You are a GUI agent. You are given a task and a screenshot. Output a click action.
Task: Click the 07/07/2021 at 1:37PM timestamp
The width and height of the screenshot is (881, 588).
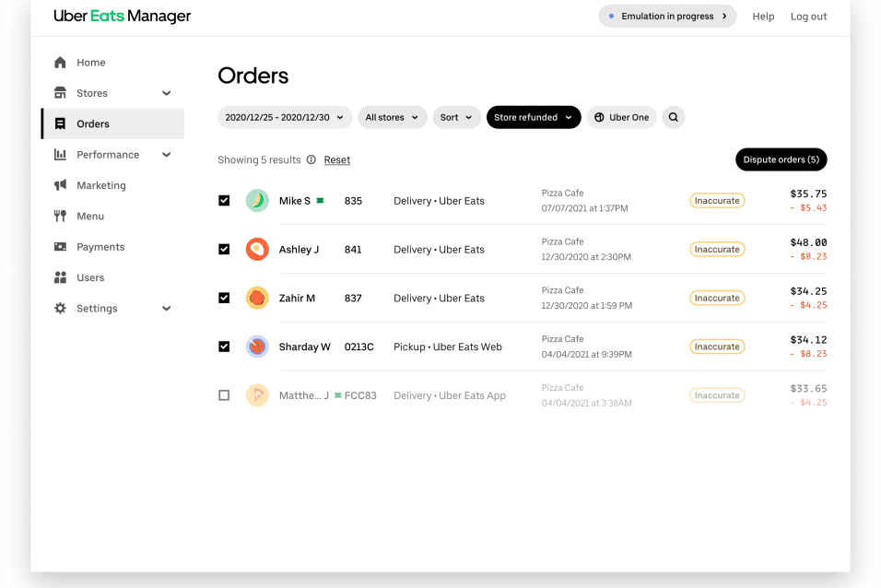point(585,208)
